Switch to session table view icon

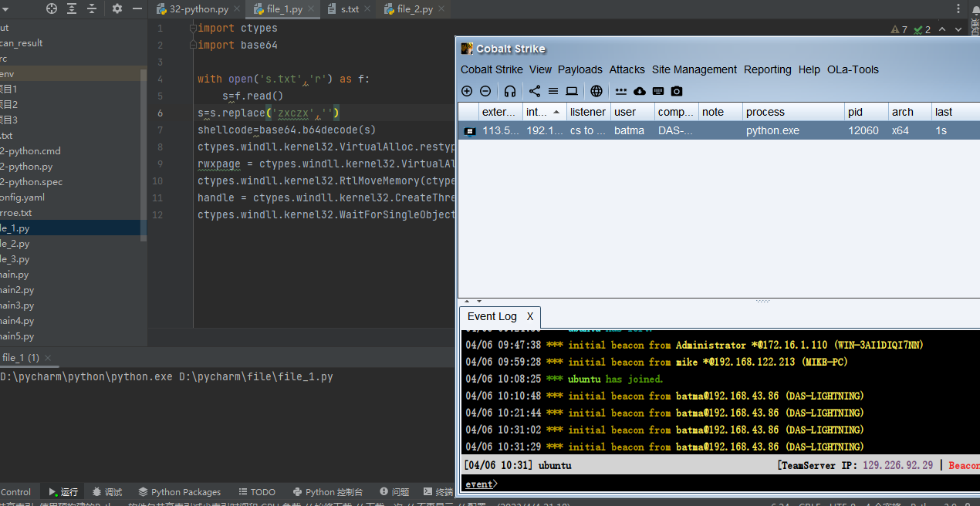[553, 91]
